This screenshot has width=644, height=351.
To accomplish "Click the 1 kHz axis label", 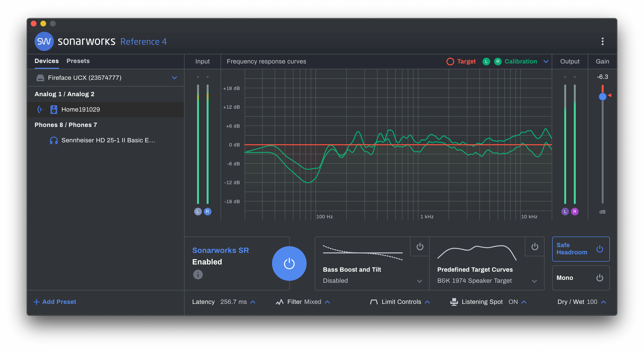I will pos(427,216).
